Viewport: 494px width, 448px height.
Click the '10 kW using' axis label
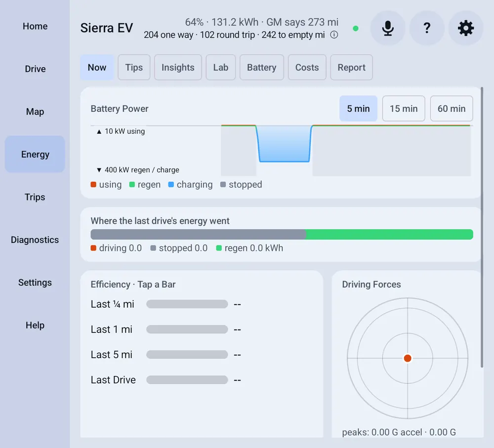click(125, 131)
